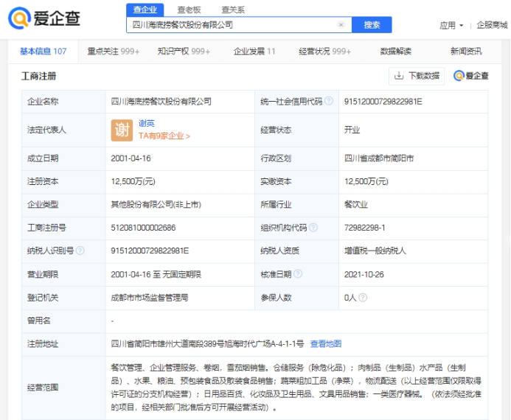Viewport: 511px width, 420px height.
Task: Click the small 爱企查 badge near 下载数据
Action: (x=470, y=76)
